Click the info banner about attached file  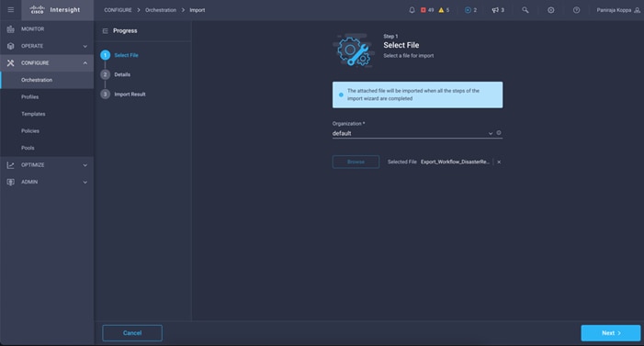point(417,95)
